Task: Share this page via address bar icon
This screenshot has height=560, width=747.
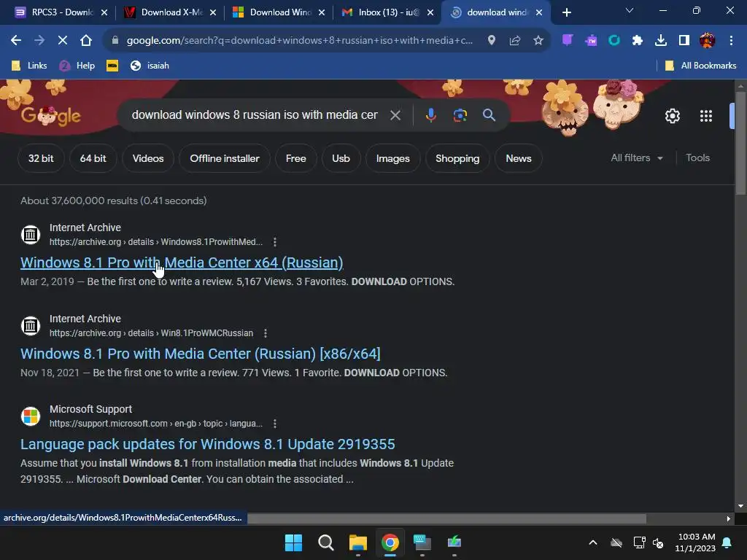Action: [x=514, y=41]
